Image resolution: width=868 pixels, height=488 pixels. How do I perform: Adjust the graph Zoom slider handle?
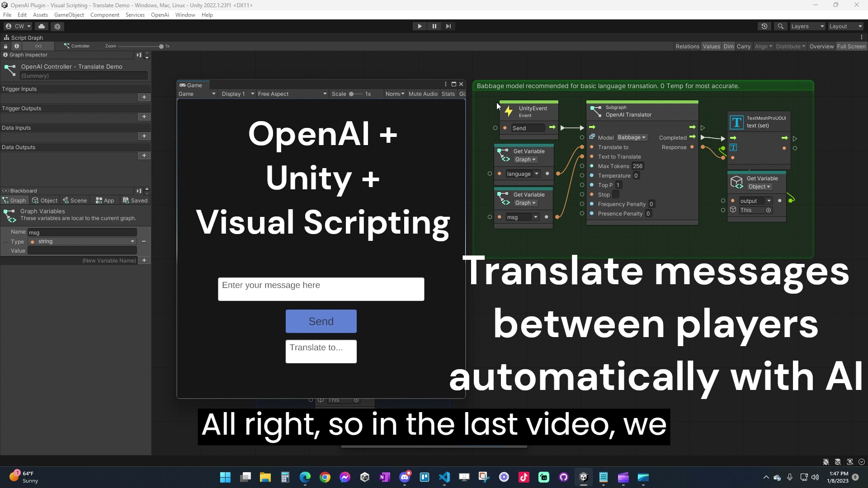(161, 46)
